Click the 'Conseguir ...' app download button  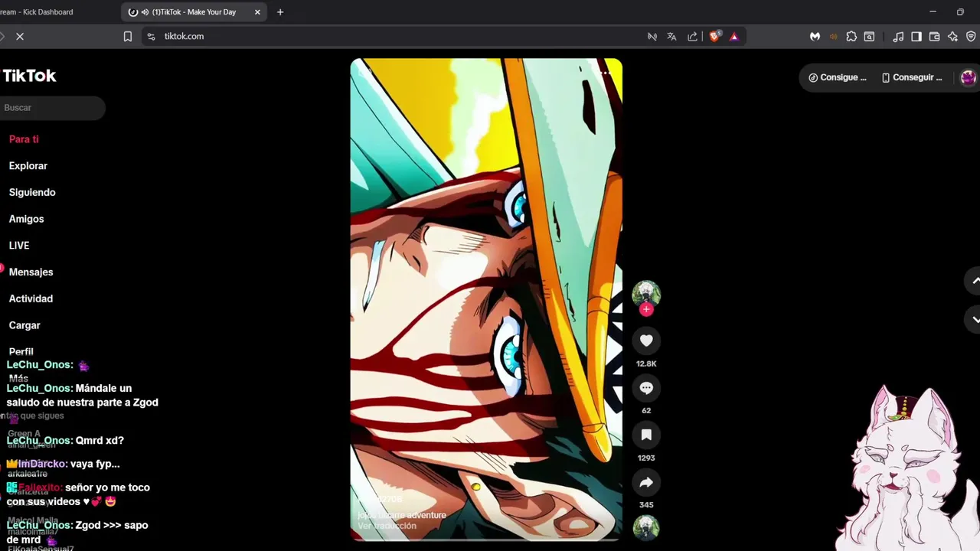pyautogui.click(x=912, y=77)
